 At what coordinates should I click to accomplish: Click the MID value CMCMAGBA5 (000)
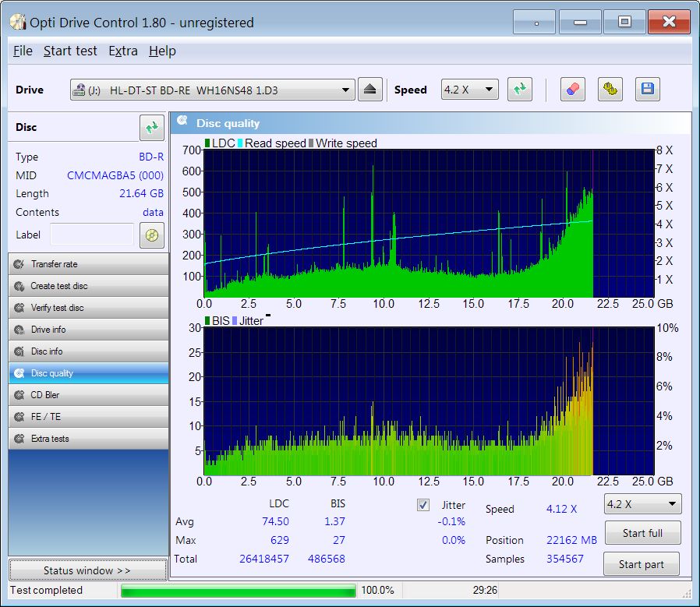115,175
